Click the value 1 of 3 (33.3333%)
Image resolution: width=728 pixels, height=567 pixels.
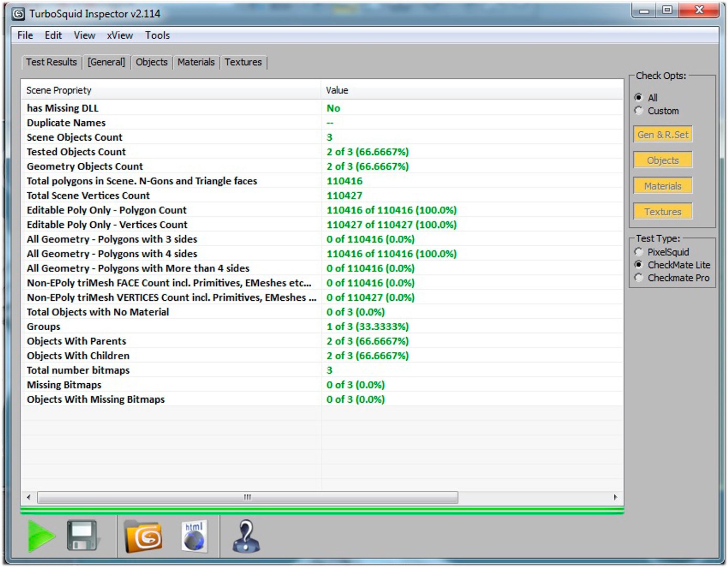pyautogui.click(x=367, y=327)
